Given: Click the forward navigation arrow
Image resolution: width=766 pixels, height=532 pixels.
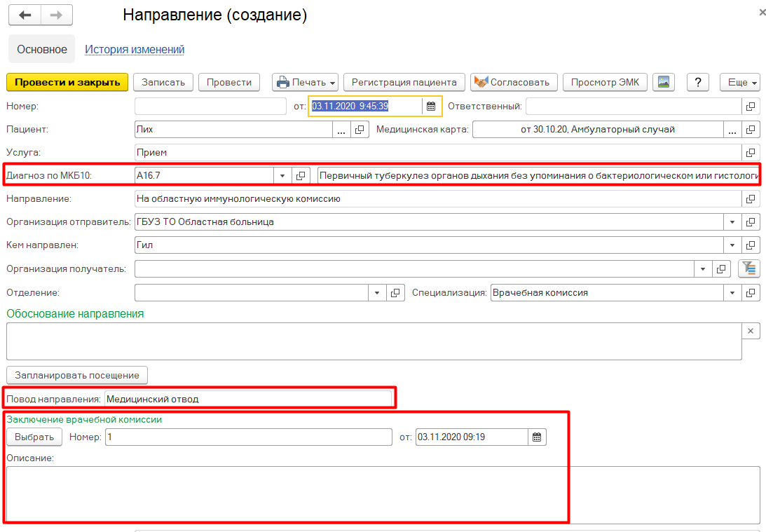Looking at the screenshot, I should pos(57,15).
